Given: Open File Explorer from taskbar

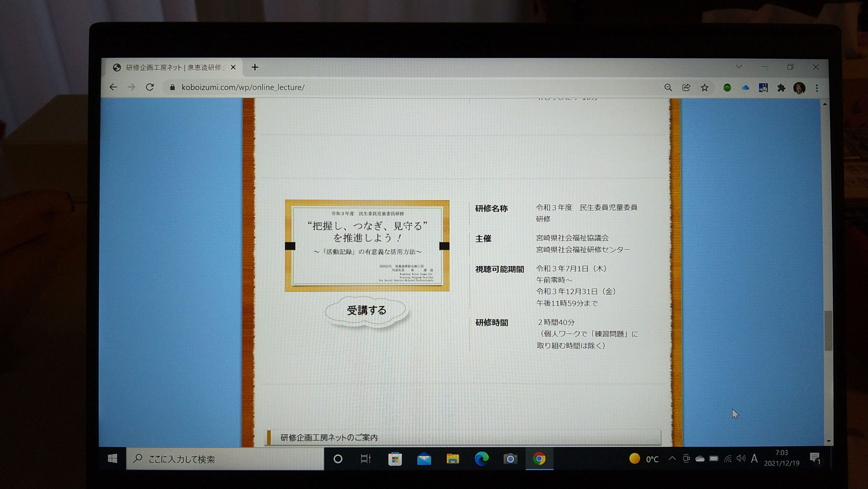Looking at the screenshot, I should pos(453,459).
